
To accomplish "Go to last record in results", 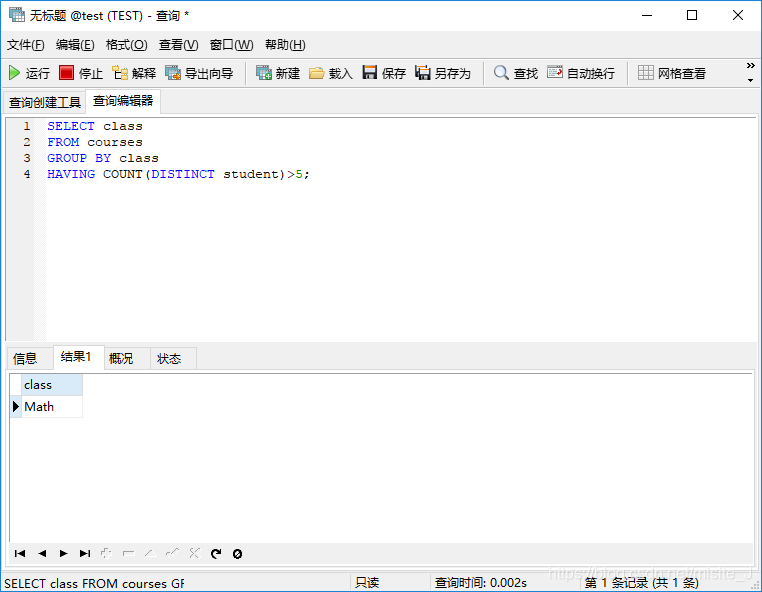I will coord(85,554).
